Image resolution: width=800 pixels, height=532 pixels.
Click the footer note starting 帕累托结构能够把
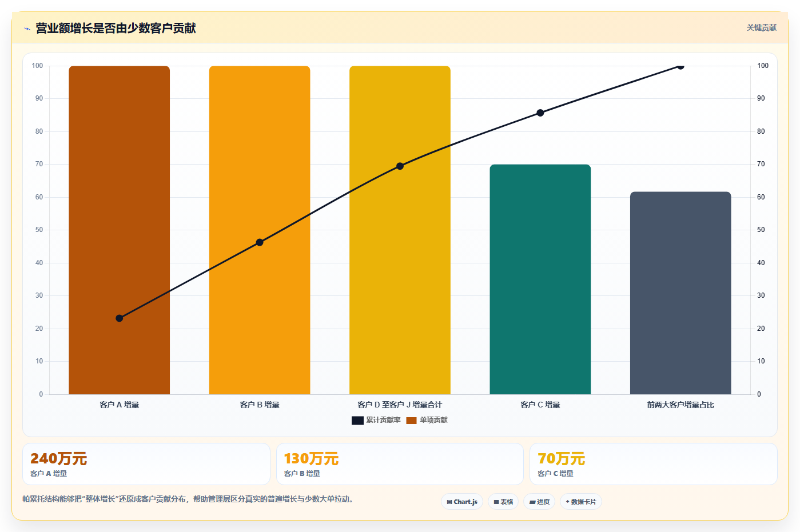point(189,499)
